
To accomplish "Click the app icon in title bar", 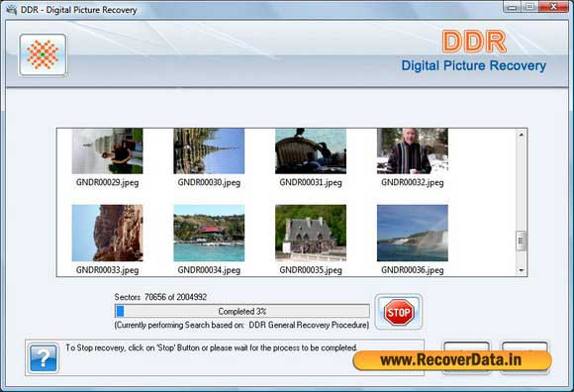I will tap(11, 10).
